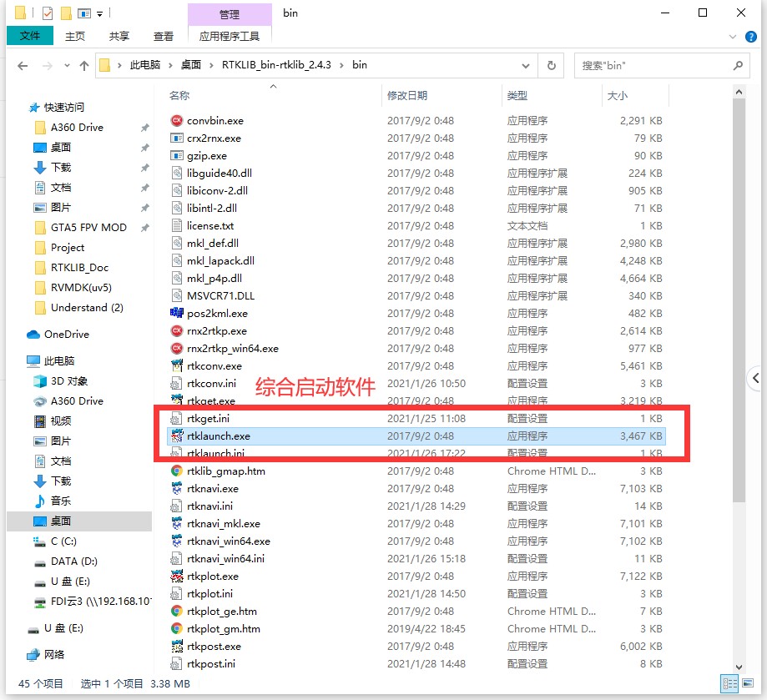Click the rtkplot_ge.htm Chrome icon
The image size is (767, 700).
[177, 611]
